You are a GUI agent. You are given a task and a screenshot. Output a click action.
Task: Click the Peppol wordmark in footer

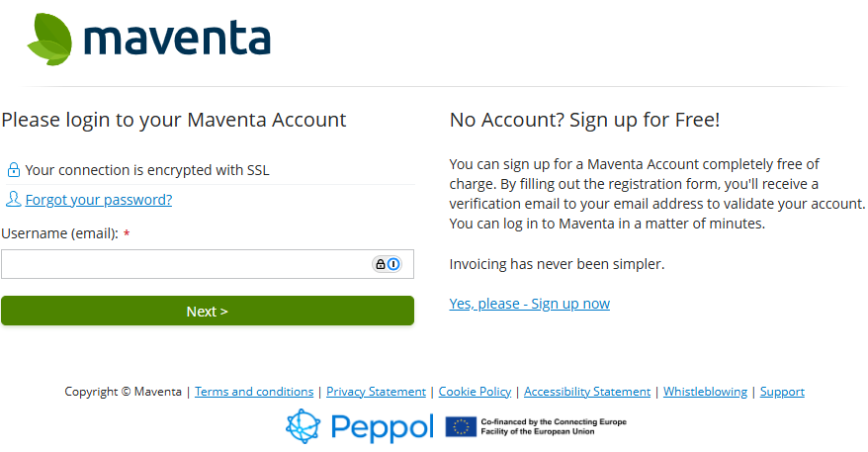[x=382, y=427]
